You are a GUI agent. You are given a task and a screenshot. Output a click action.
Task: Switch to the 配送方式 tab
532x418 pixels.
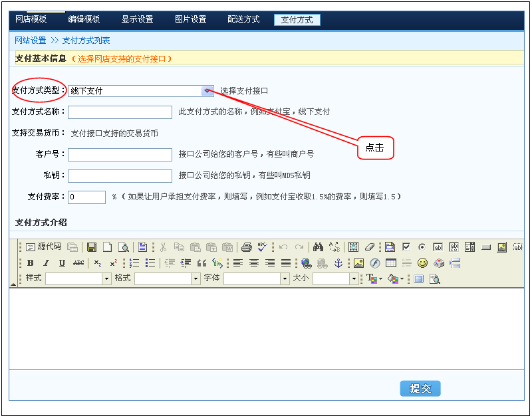pos(243,19)
